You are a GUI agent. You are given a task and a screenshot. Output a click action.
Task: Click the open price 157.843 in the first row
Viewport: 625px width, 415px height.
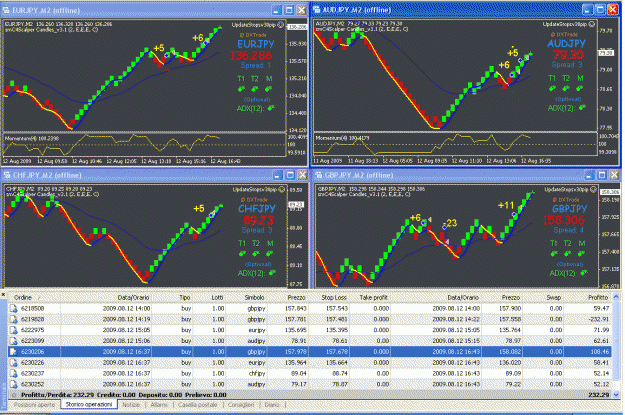tap(295, 308)
